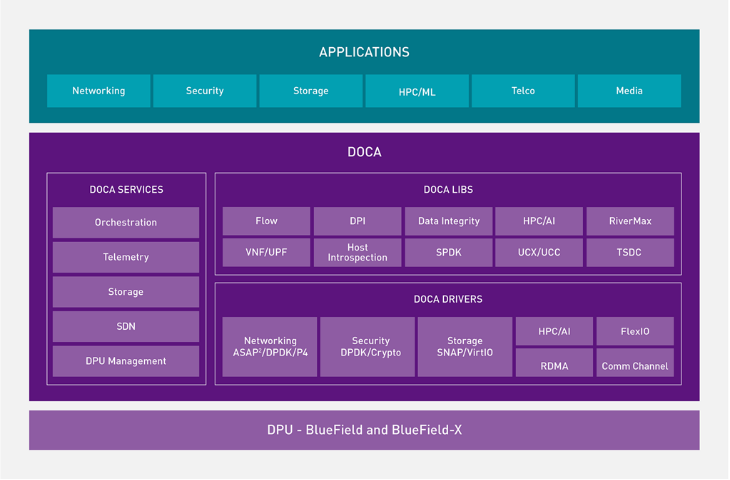Click the Data Integrity library block
Screen dimensions: 730x480
448,221
